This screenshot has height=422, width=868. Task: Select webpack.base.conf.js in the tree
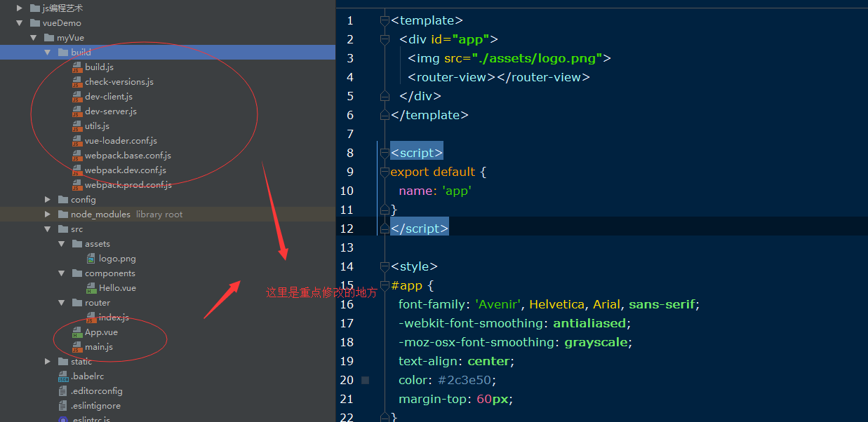(128, 156)
